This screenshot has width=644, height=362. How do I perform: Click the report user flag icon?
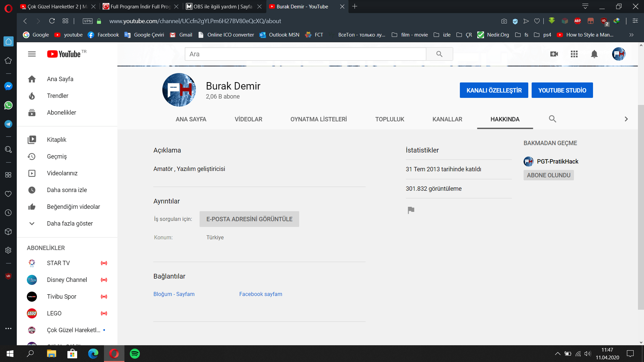pyautogui.click(x=411, y=210)
